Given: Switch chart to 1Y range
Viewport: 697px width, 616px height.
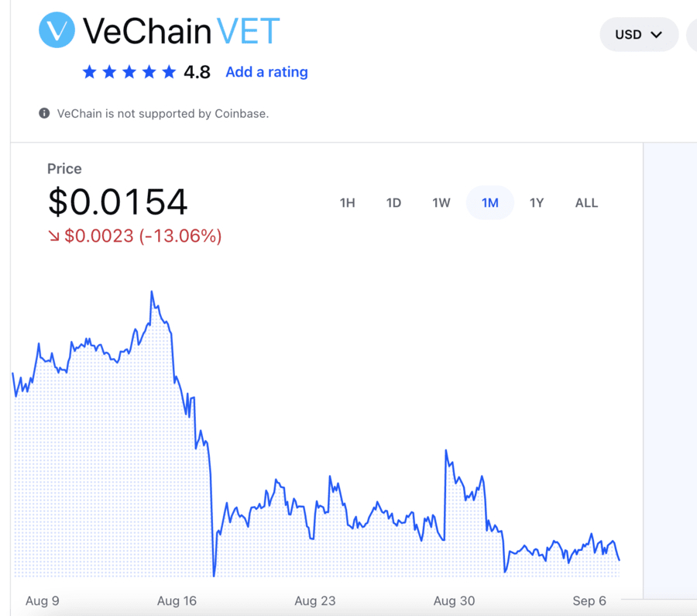Looking at the screenshot, I should (x=537, y=203).
